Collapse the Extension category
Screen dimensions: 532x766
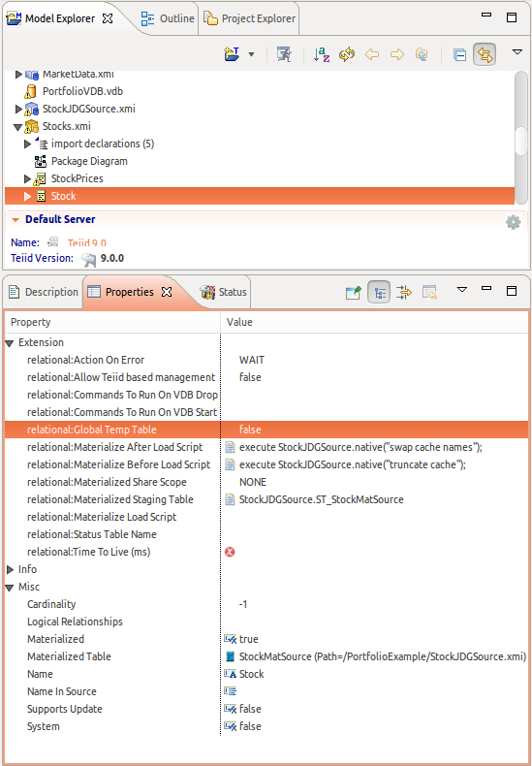coord(10,343)
